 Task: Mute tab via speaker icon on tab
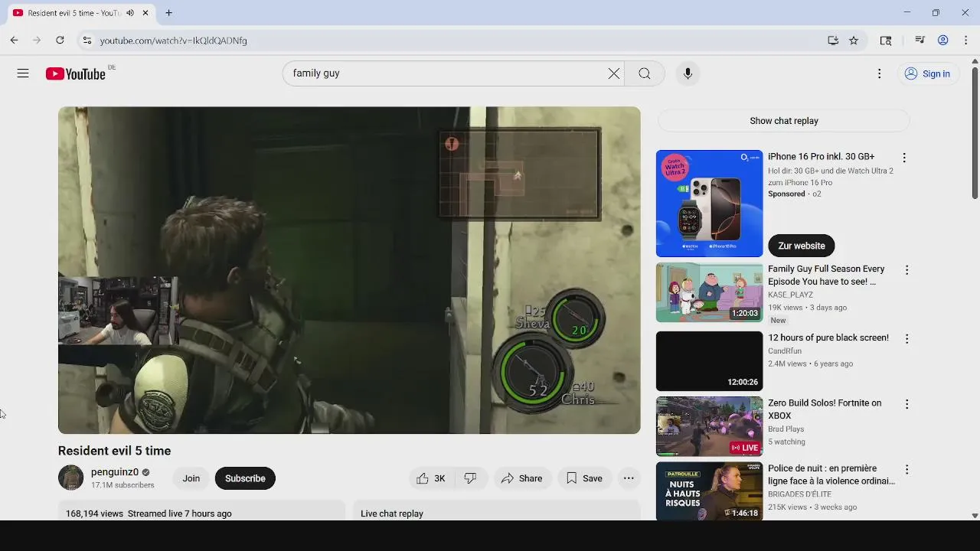point(129,13)
